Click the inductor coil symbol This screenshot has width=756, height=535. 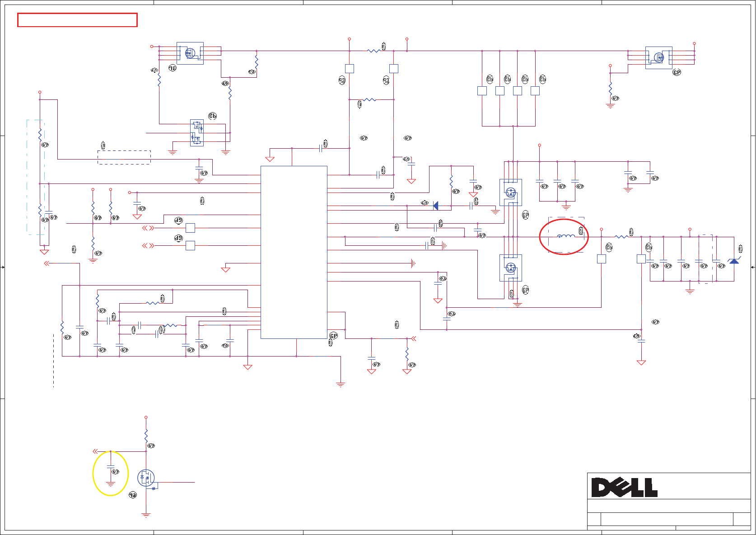pyautogui.click(x=566, y=236)
